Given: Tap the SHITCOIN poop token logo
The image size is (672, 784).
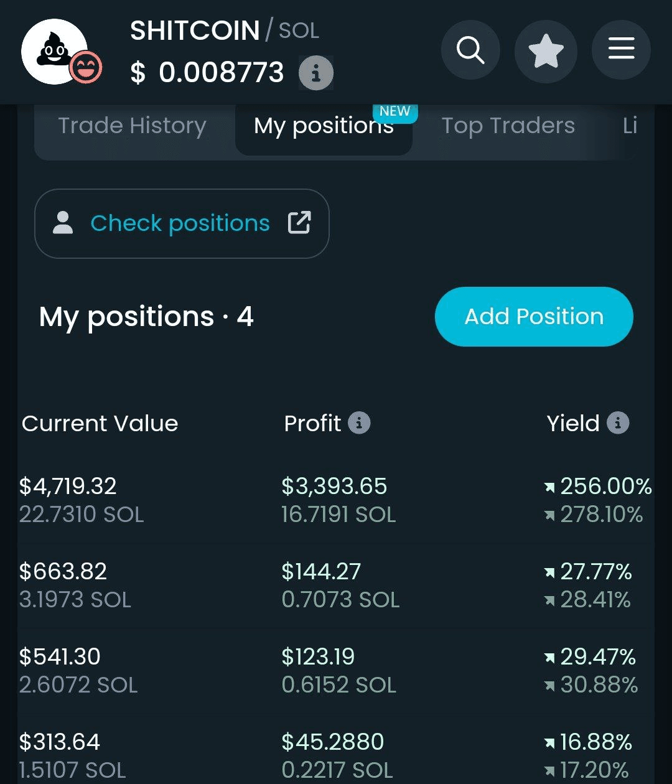Looking at the screenshot, I should click(55, 52).
